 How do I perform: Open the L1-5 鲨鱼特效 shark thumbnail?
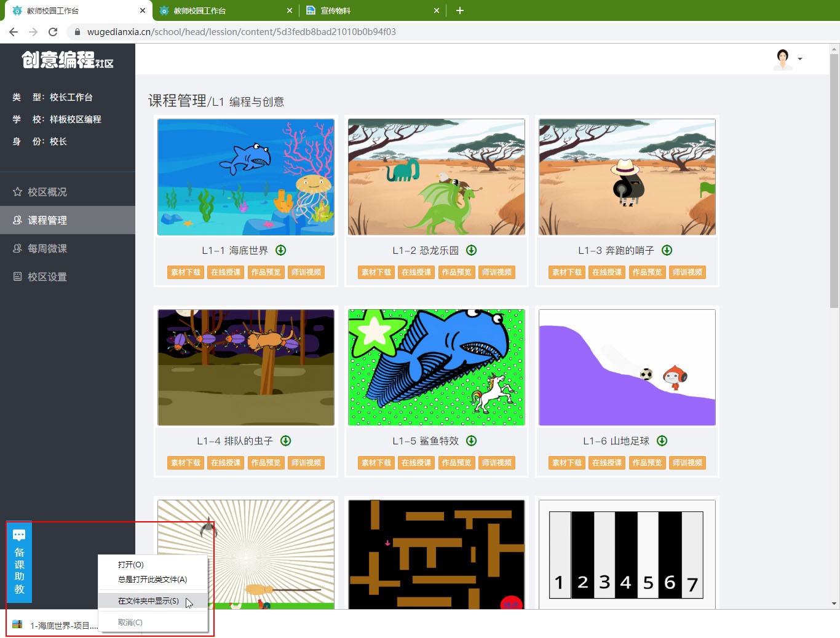437,368
